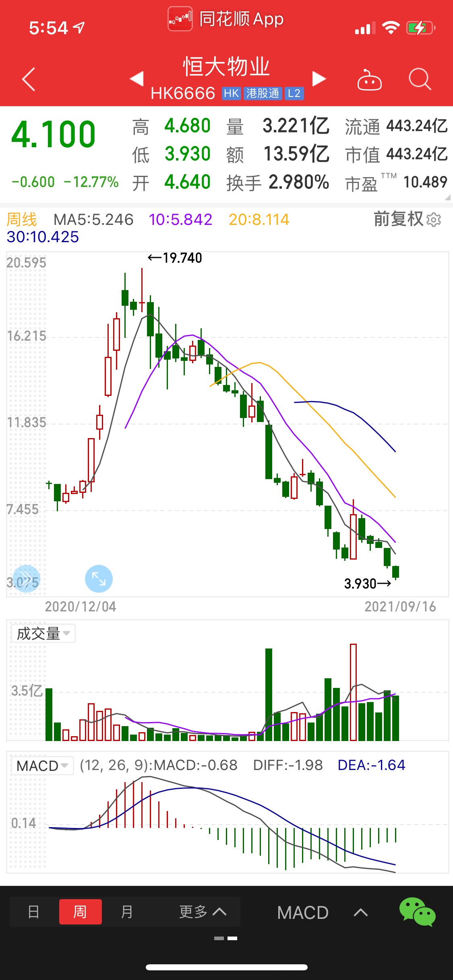Viewport: 453px width, 980px height.
Task: Go to the previous stock with left triangle
Action: (x=137, y=78)
